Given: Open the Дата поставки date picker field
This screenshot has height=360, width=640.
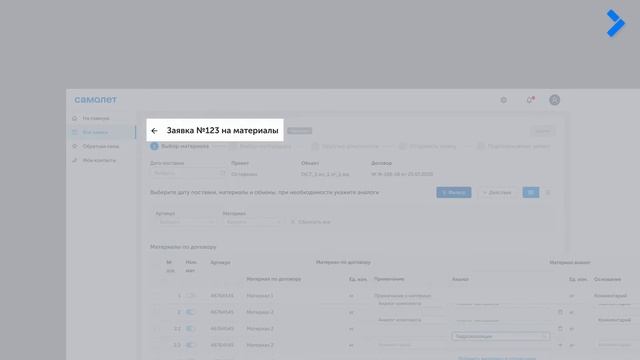Looking at the screenshot, I should click(x=188, y=173).
